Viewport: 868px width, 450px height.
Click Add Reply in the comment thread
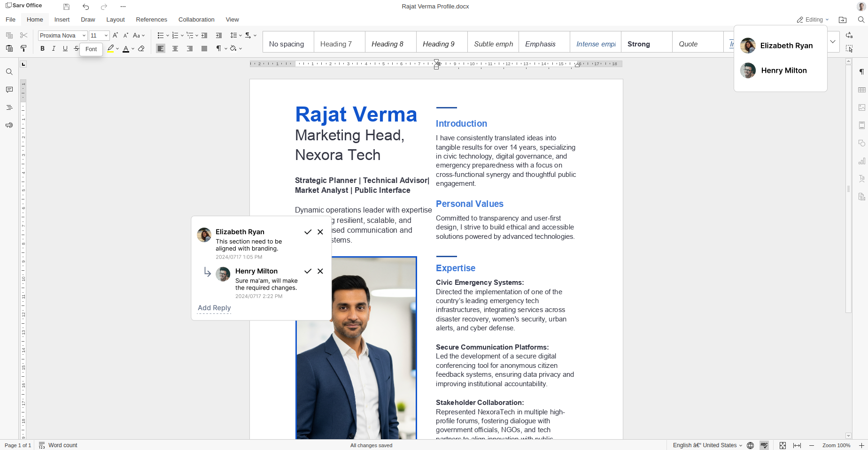[214, 308]
